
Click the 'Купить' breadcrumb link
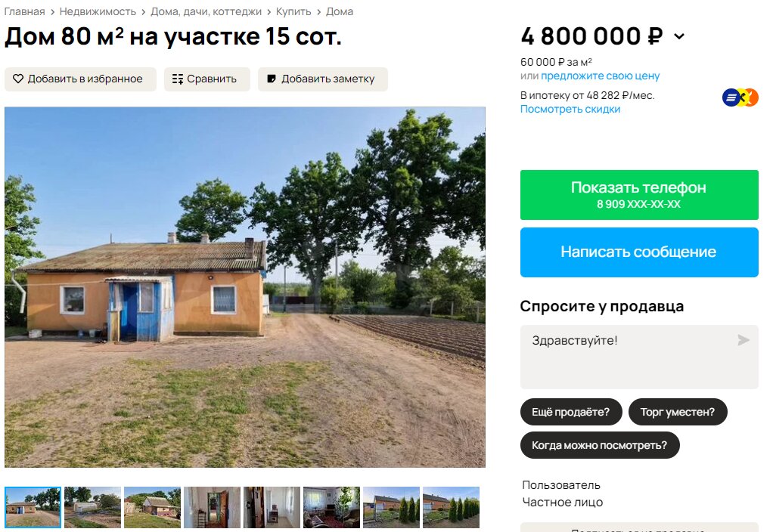coord(293,11)
